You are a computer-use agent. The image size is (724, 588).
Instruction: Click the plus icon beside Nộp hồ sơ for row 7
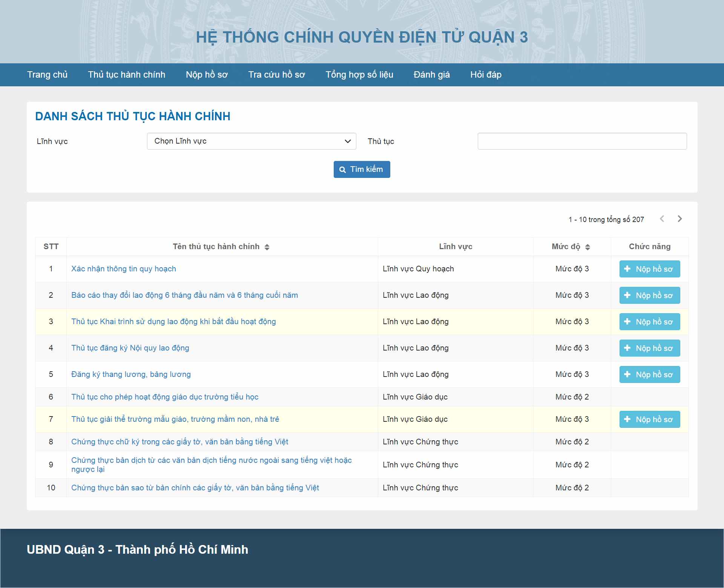(627, 419)
